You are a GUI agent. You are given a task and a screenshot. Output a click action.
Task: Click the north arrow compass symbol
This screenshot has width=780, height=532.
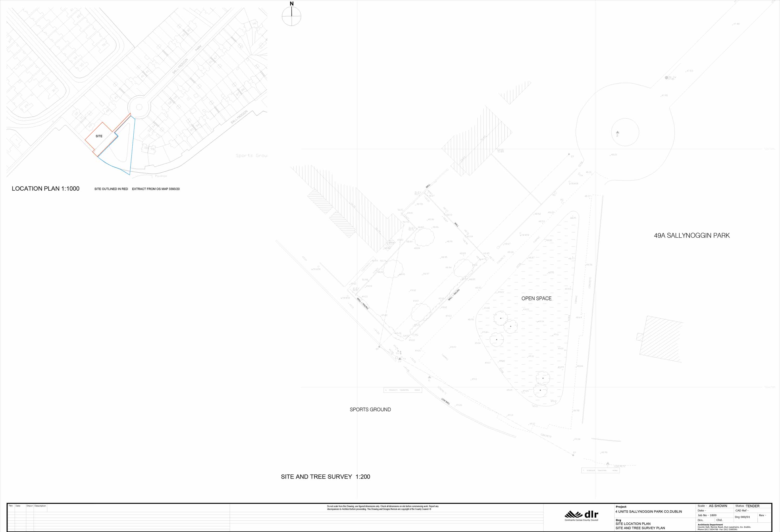click(x=291, y=16)
